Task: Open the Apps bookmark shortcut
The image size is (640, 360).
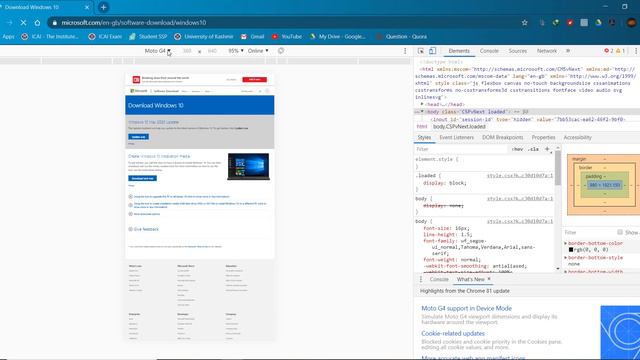Action: [8, 37]
